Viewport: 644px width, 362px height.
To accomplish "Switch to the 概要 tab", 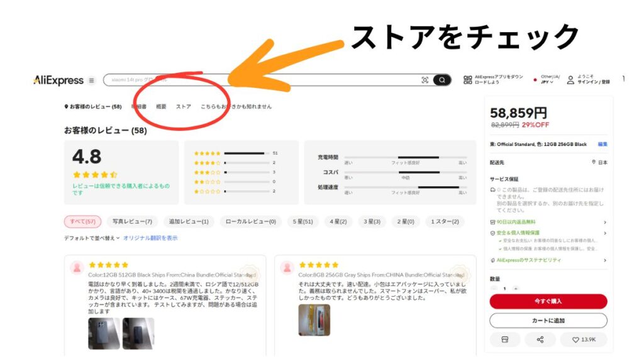I will point(161,107).
